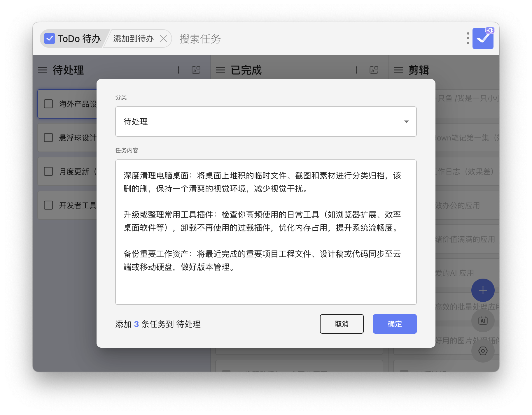Image resolution: width=532 pixels, height=415 pixels.
Task: Add a task to 待处理 column
Action: click(x=178, y=70)
